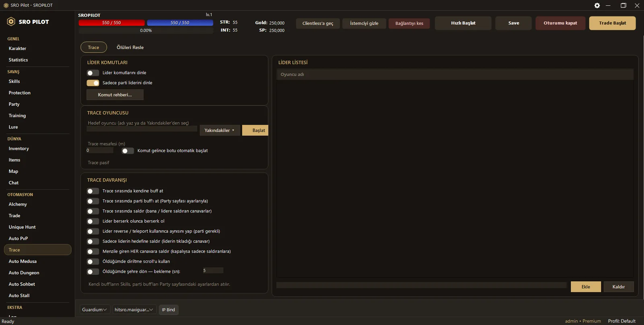Click the 'Trace mesafesi' distance field
This screenshot has width=644, height=325.
tap(100, 151)
